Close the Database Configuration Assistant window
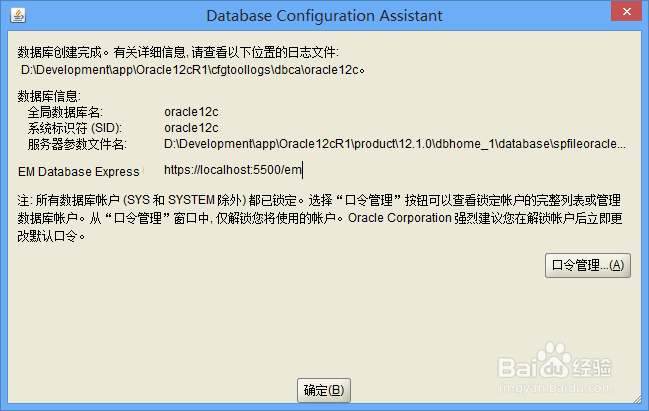Screen dimensions: 649x411 [x=626, y=12]
